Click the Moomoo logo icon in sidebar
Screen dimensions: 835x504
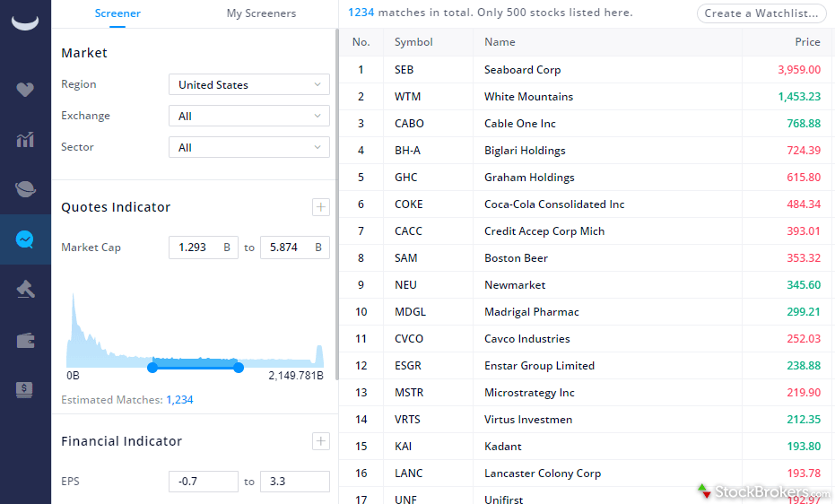(x=25, y=23)
